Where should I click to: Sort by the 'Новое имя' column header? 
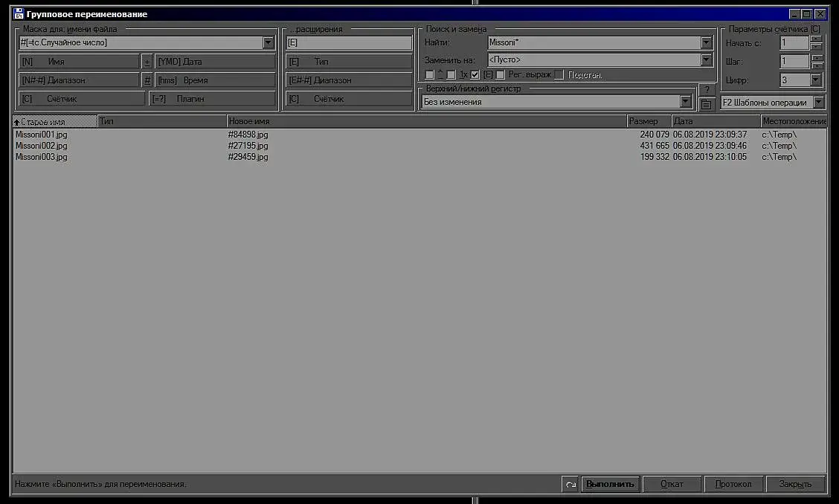coord(426,121)
